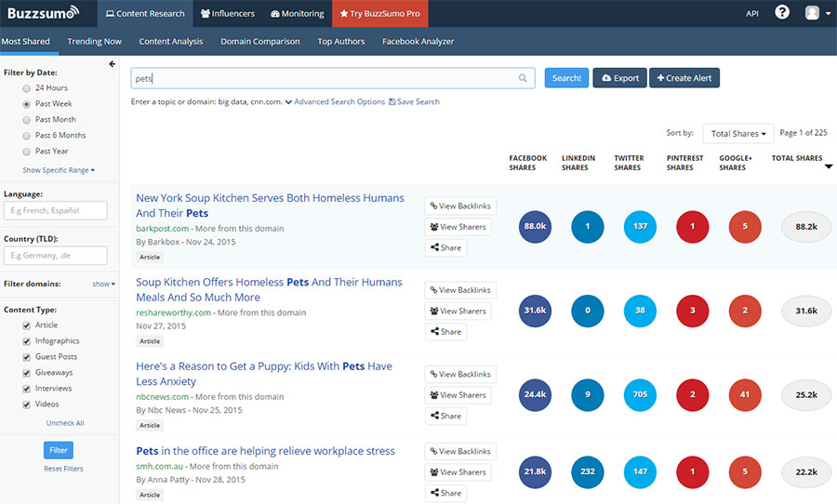Click the Language filter input
Screen dimensions: 837x504
[56, 210]
